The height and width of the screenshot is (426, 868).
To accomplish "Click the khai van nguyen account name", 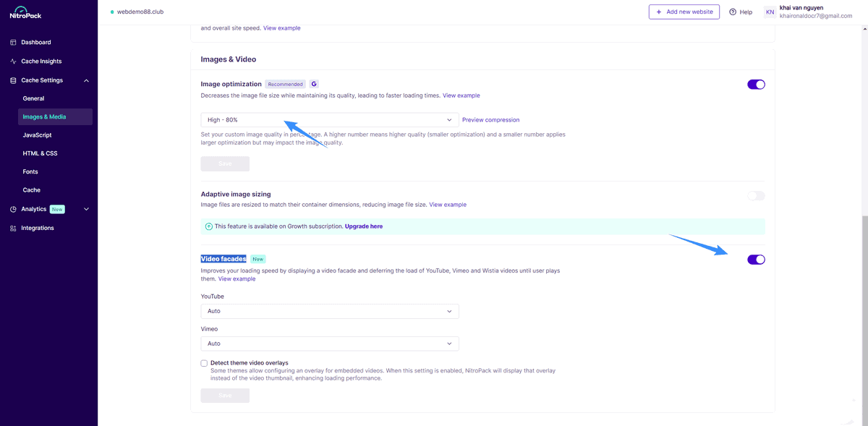I will [x=801, y=8].
